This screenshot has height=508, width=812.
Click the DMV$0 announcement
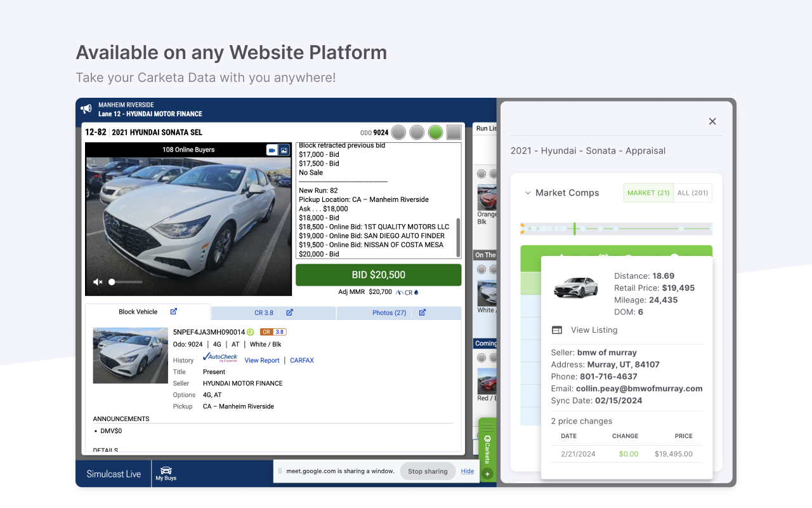(110, 431)
